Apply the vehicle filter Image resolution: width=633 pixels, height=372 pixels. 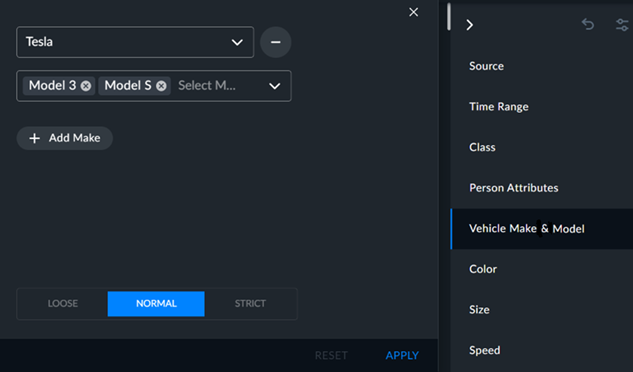tap(402, 355)
